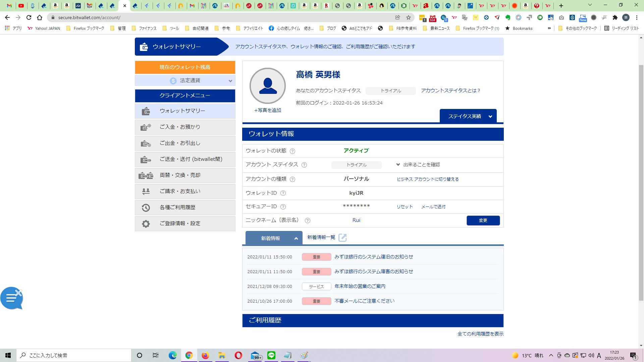644x362 pixels.
Task: Click help icon beside ニックネーム
Action: click(x=308, y=221)
